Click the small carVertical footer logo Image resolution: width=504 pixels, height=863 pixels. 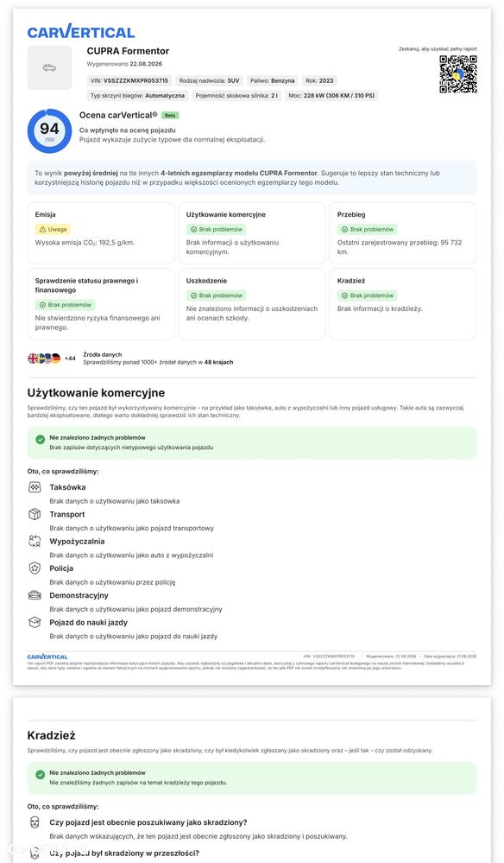47,657
